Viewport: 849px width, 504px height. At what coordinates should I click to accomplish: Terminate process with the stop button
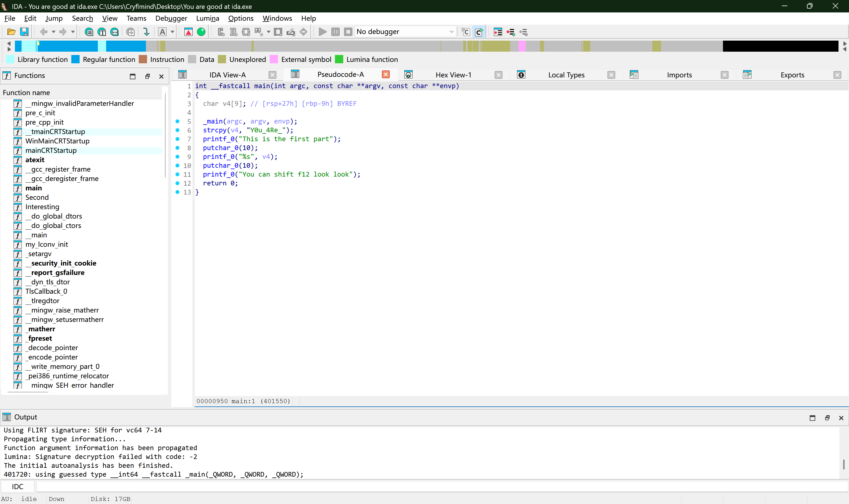348,32
